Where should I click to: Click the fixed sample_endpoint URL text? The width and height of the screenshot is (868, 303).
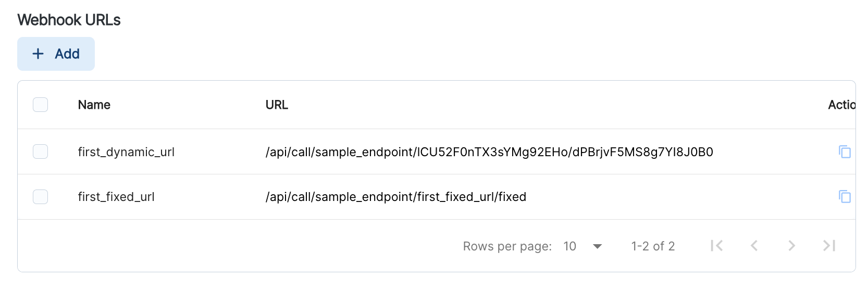click(396, 197)
